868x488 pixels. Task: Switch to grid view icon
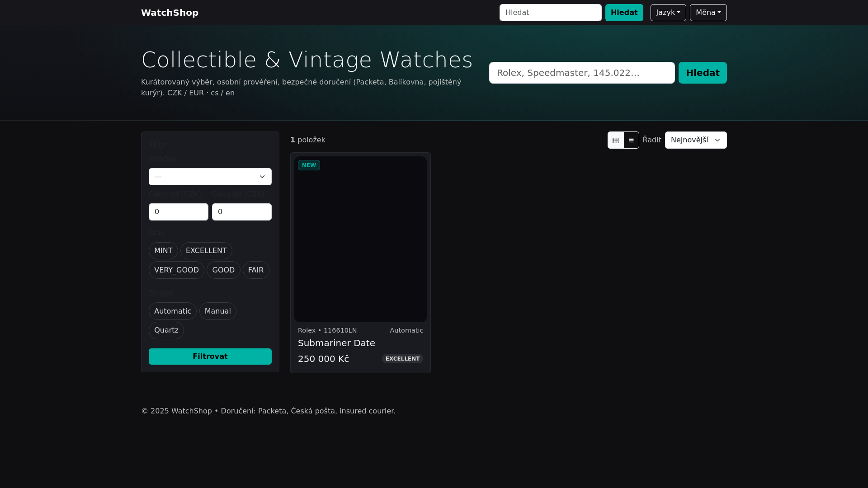(x=615, y=140)
